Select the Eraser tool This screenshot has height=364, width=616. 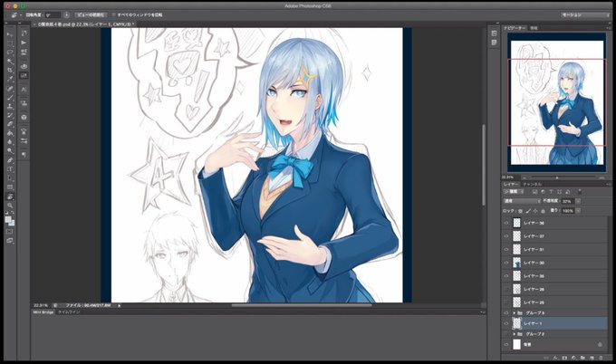click(10, 124)
